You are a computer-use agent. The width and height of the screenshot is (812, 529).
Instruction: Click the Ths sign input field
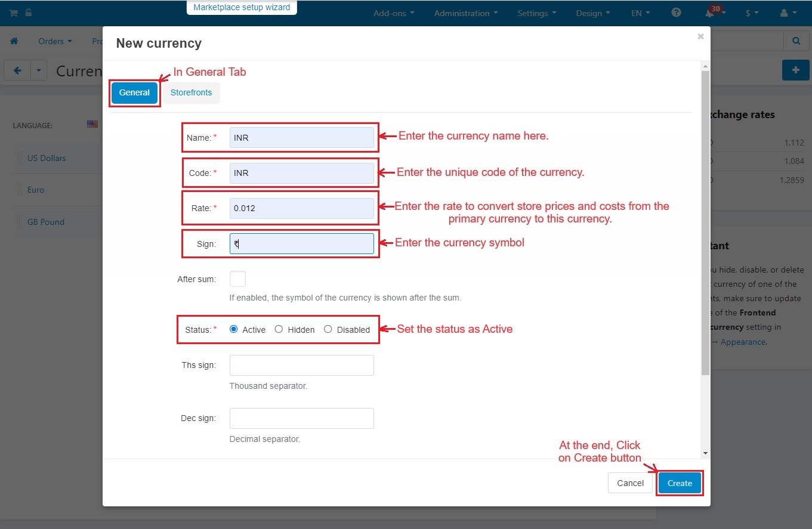click(x=302, y=365)
